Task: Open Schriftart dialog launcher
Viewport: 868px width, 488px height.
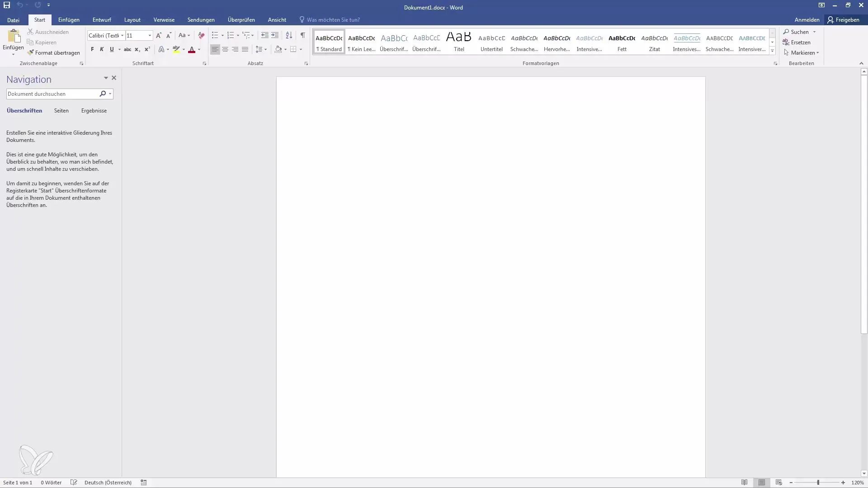Action: (x=204, y=64)
